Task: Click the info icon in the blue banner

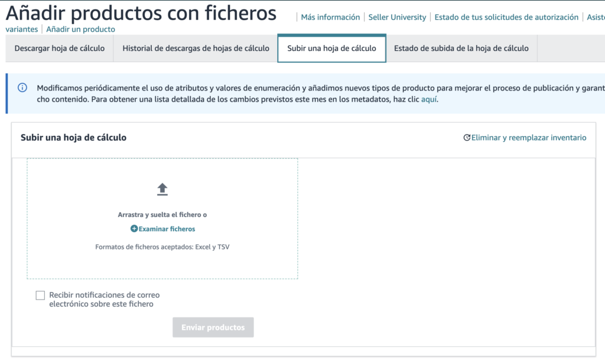Action: click(22, 88)
